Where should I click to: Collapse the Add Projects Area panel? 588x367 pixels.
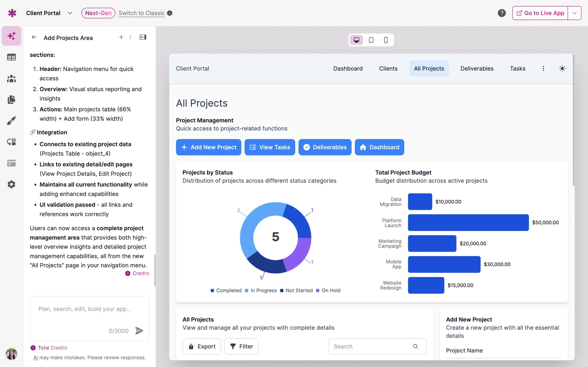[143, 37]
